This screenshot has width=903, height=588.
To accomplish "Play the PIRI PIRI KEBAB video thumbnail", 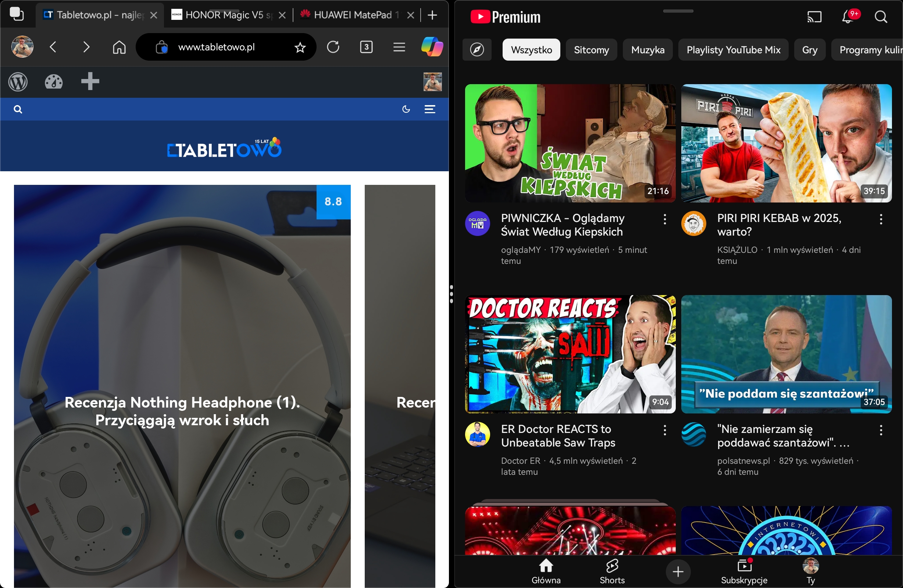I will 786,143.
